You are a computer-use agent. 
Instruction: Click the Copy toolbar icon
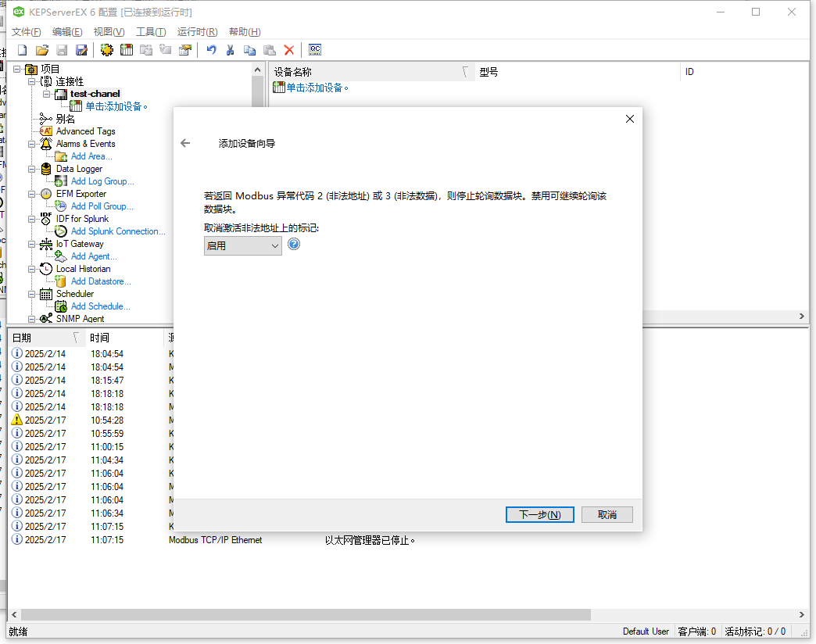point(250,50)
